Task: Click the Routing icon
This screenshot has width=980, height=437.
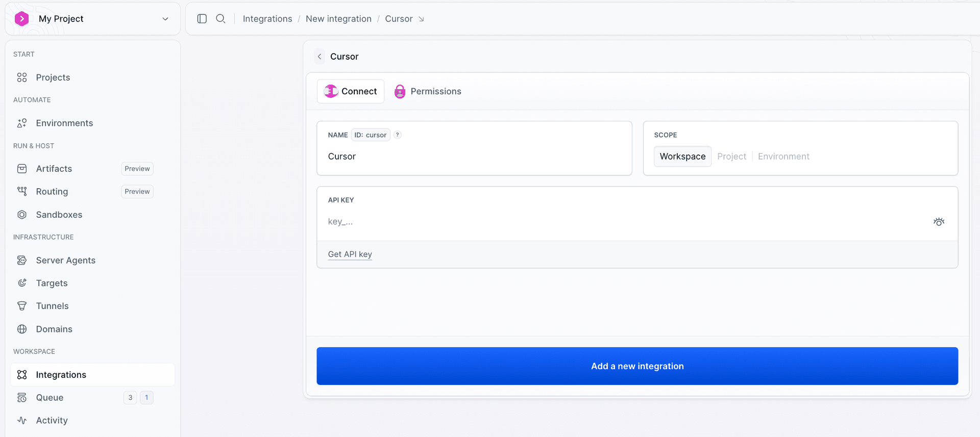Action: click(22, 192)
